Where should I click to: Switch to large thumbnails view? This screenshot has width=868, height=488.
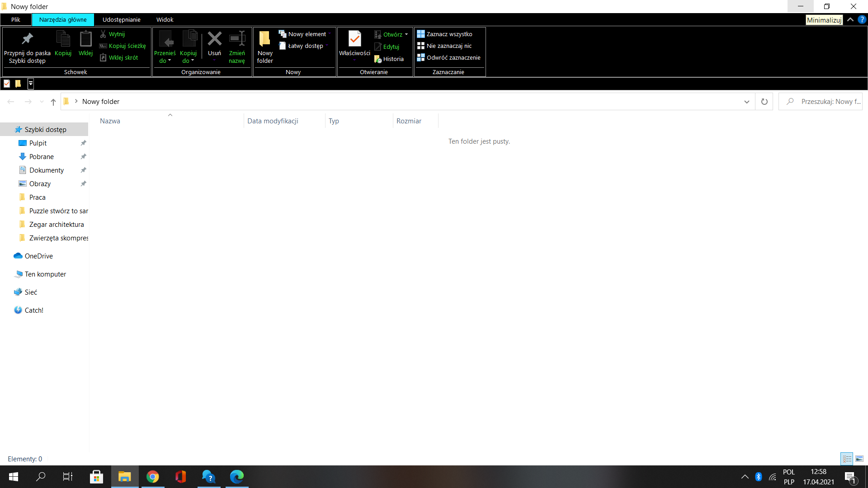coord(859,459)
